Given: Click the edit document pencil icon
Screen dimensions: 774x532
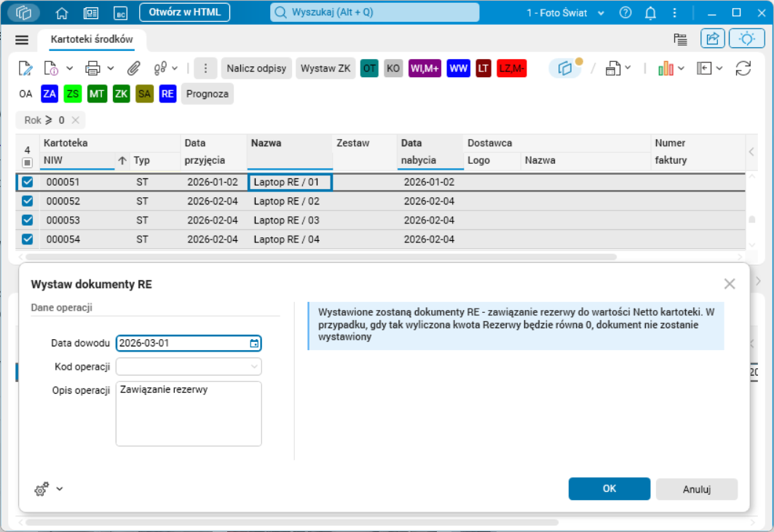Looking at the screenshot, I should [x=25, y=68].
